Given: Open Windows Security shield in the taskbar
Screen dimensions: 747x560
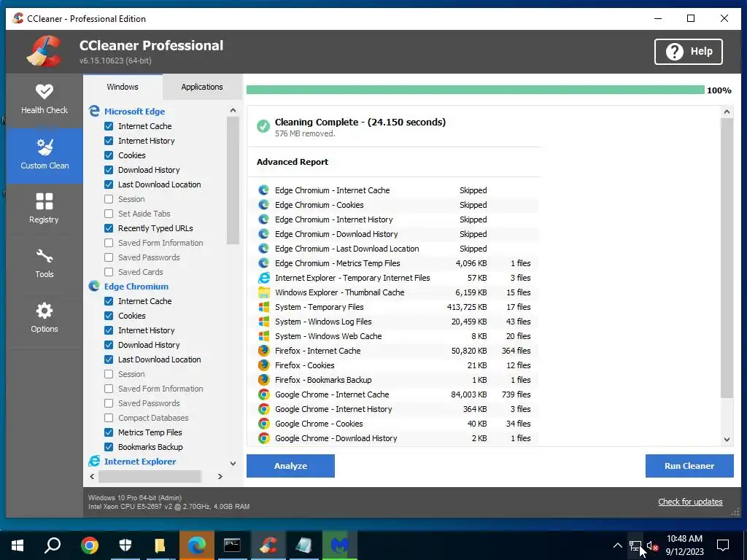Looking at the screenshot, I should point(125,545).
